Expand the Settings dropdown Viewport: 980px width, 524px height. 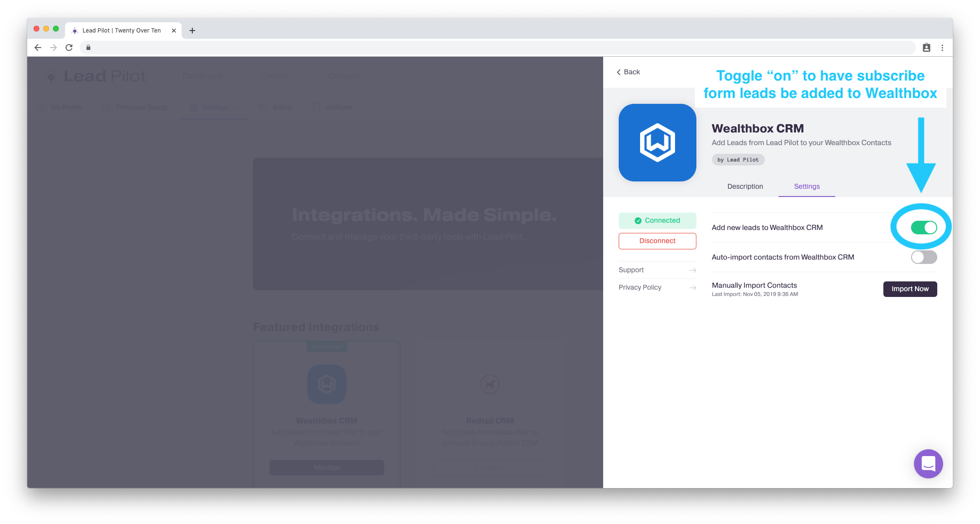214,107
